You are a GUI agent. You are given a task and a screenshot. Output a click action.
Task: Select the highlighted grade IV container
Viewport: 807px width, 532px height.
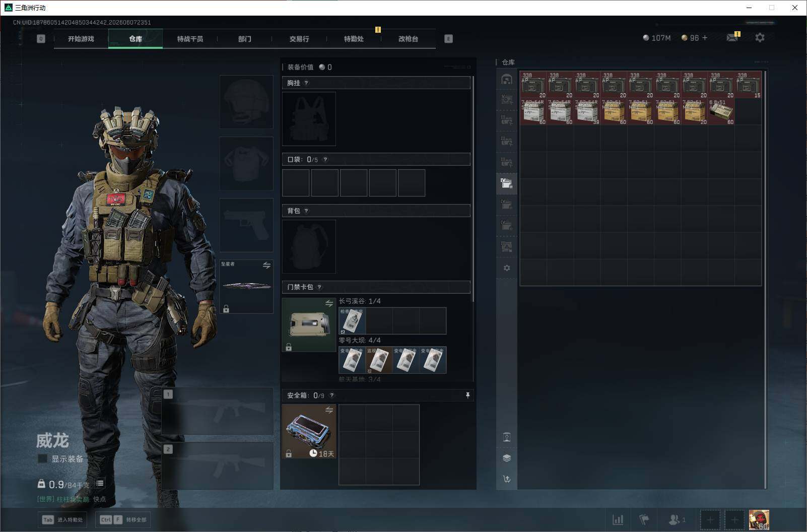coord(507,183)
